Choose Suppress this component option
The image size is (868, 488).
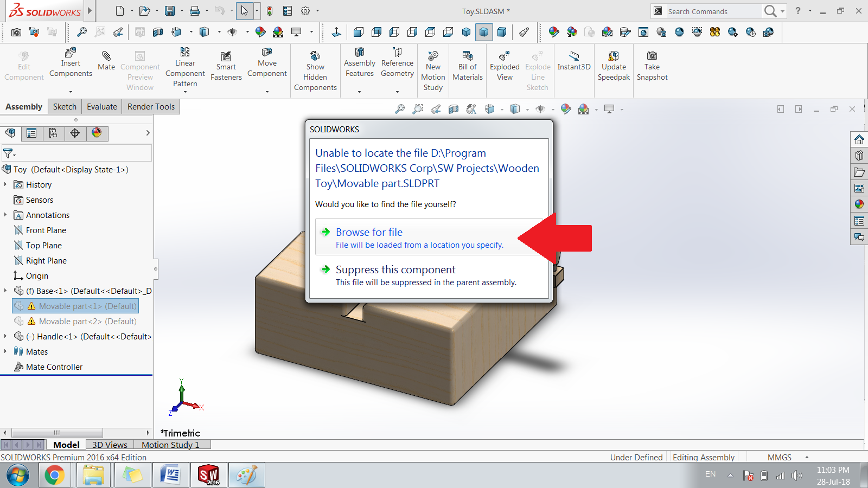click(x=395, y=270)
